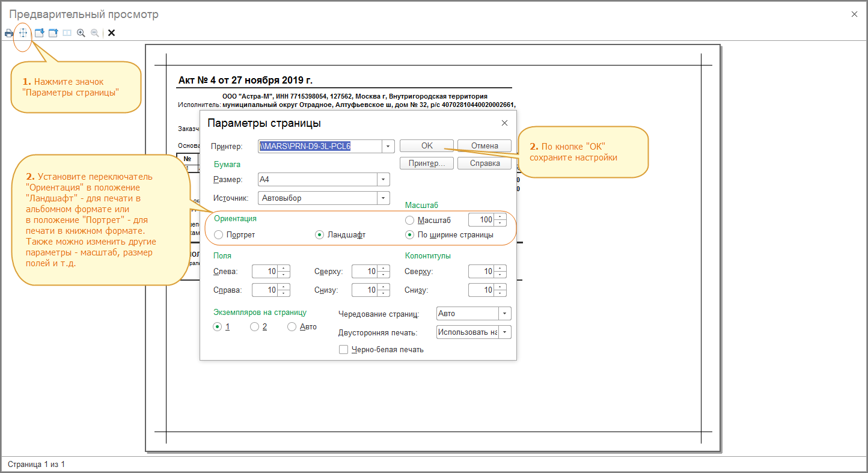Increase the Слева margin with the up stepper
Screen dimensions: 868x473
tap(284, 269)
